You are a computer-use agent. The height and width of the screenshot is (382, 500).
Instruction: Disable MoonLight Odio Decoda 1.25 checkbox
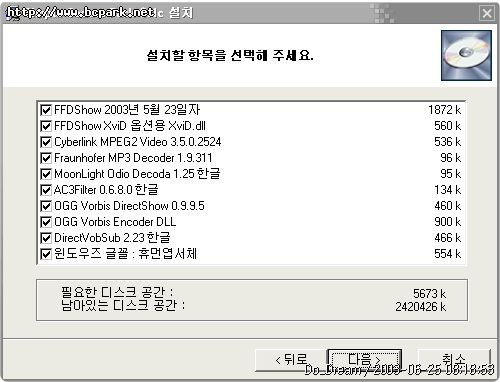point(46,174)
